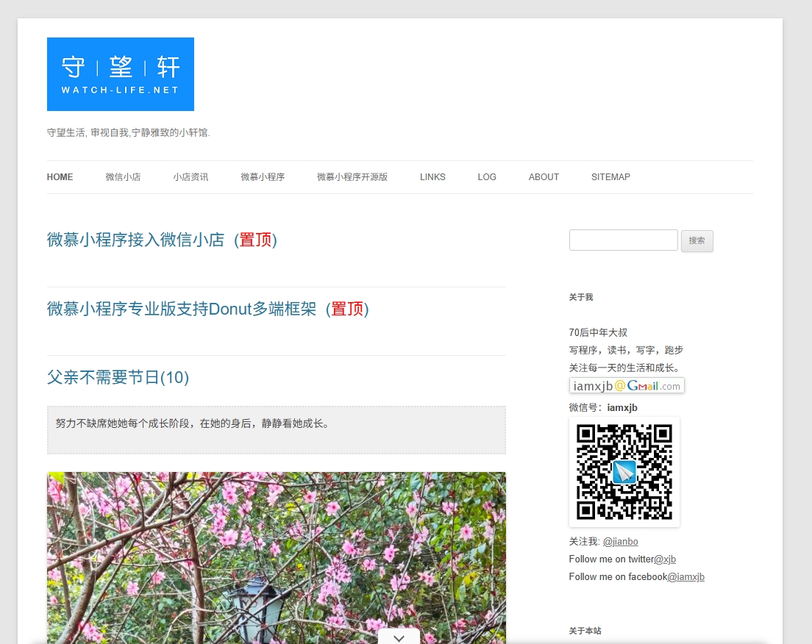Visit the ABOUT page

(x=544, y=177)
